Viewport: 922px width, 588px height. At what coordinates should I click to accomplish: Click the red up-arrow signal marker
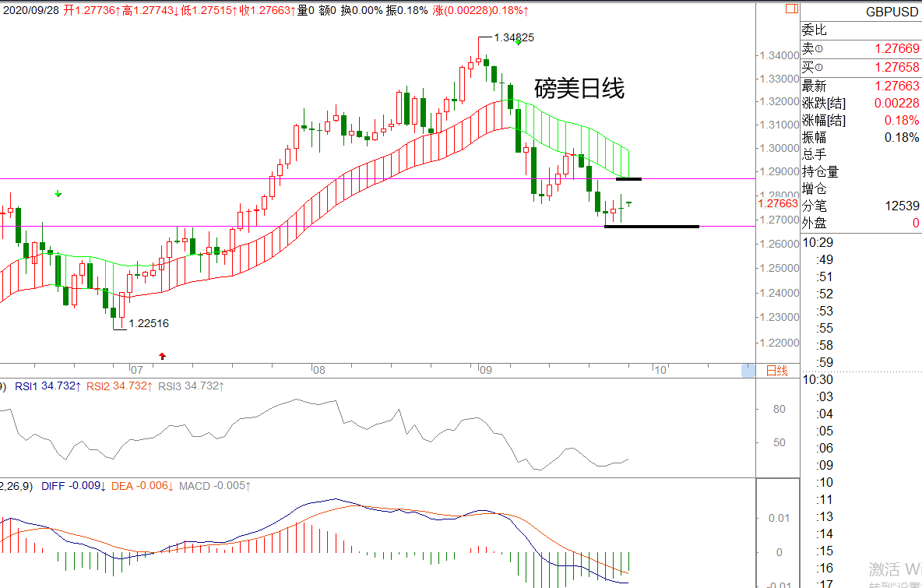tap(162, 357)
